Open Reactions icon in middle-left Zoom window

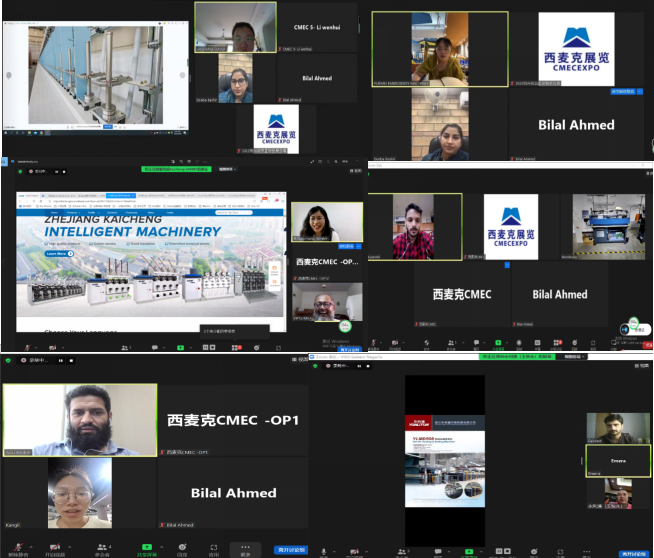coord(257,347)
